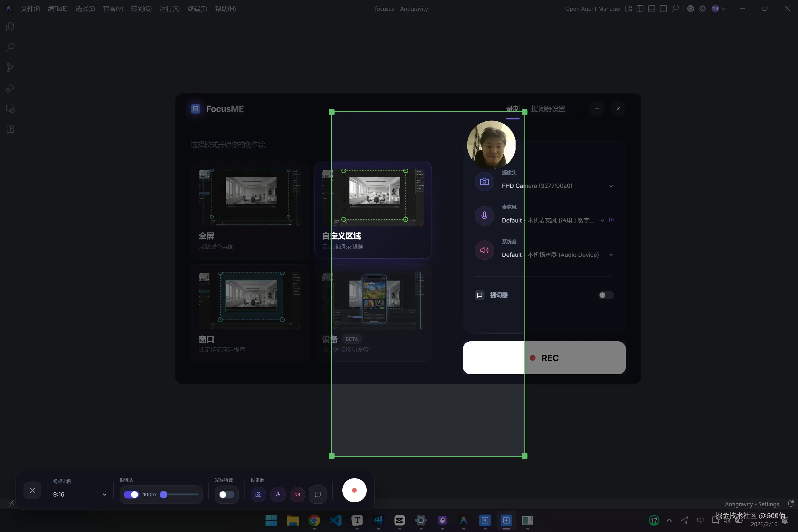Open the Search icon in left sidebar

point(10,47)
